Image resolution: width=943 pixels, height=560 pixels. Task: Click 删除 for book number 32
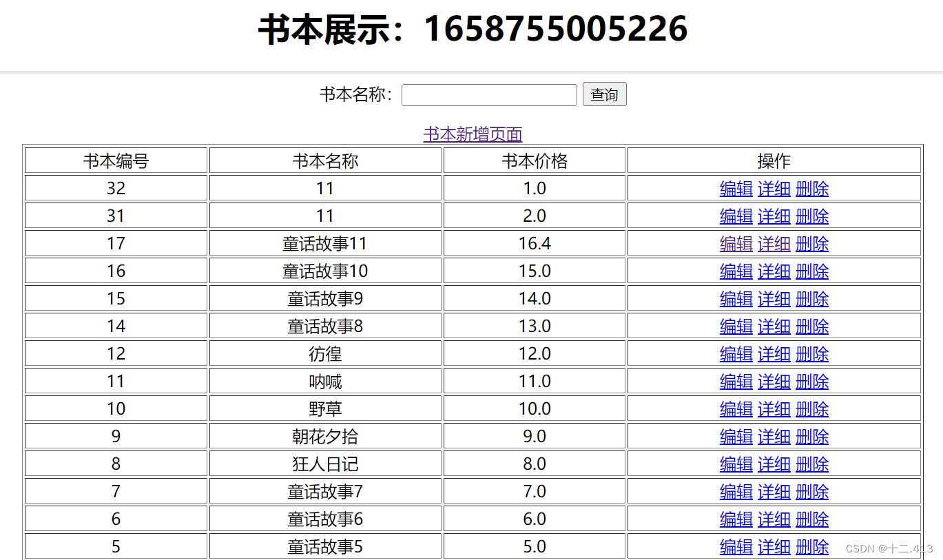tap(812, 189)
